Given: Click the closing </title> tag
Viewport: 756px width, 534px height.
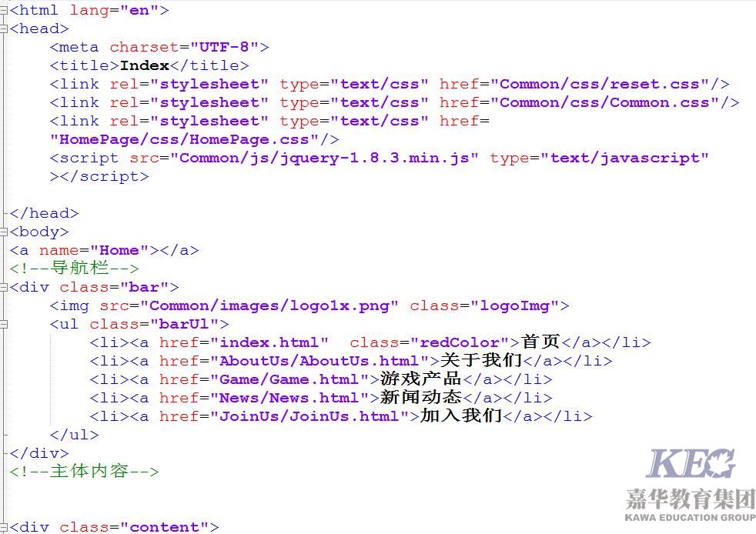Looking at the screenshot, I should [209, 65].
